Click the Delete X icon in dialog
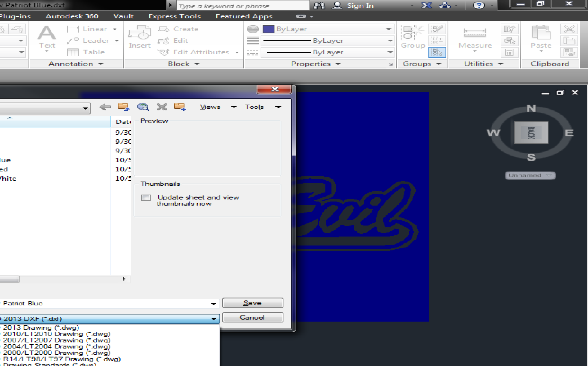Image resolution: width=588 pixels, height=366 pixels. pyautogui.click(x=162, y=107)
